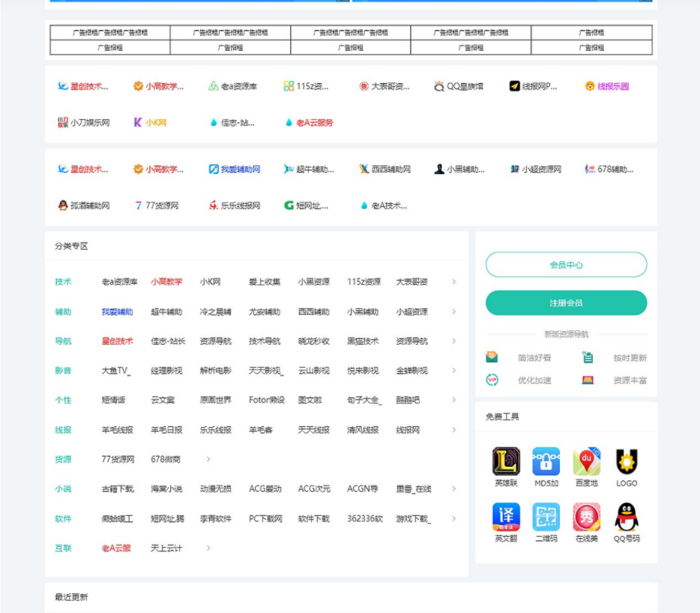Select the 辅助 category label
This screenshot has height=613, width=700.
tap(63, 312)
